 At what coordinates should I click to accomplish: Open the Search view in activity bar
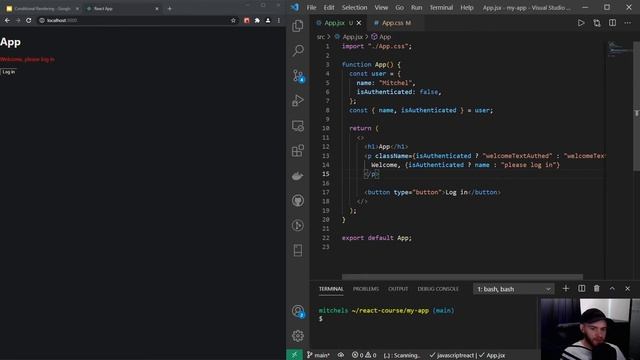(298, 50)
